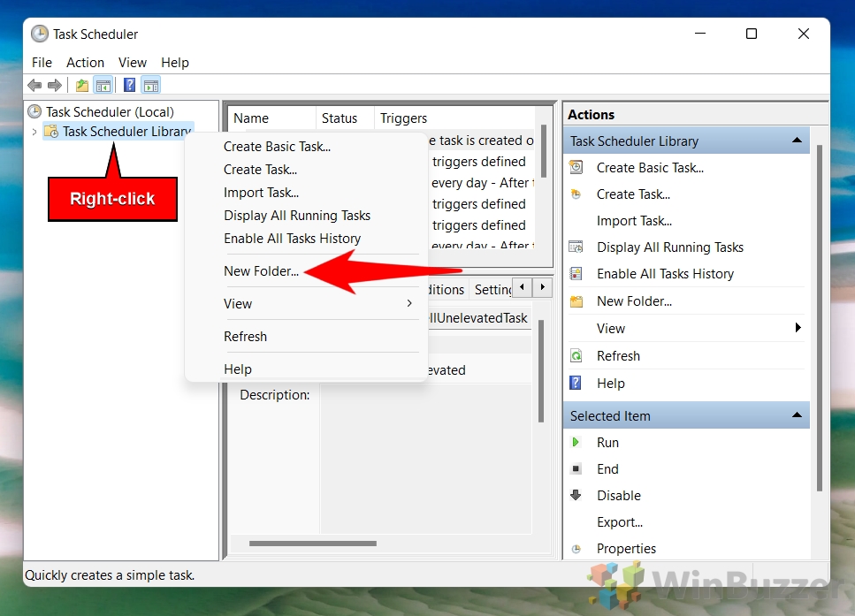Choose New Folder in context menu
Viewport: 855px width, 616px height.
pyautogui.click(x=261, y=271)
